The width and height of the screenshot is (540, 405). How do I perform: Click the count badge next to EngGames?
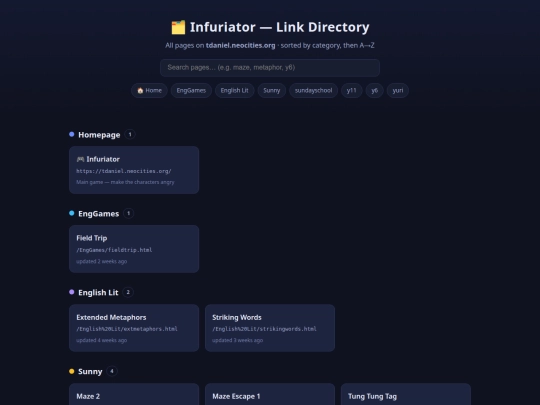(128, 213)
